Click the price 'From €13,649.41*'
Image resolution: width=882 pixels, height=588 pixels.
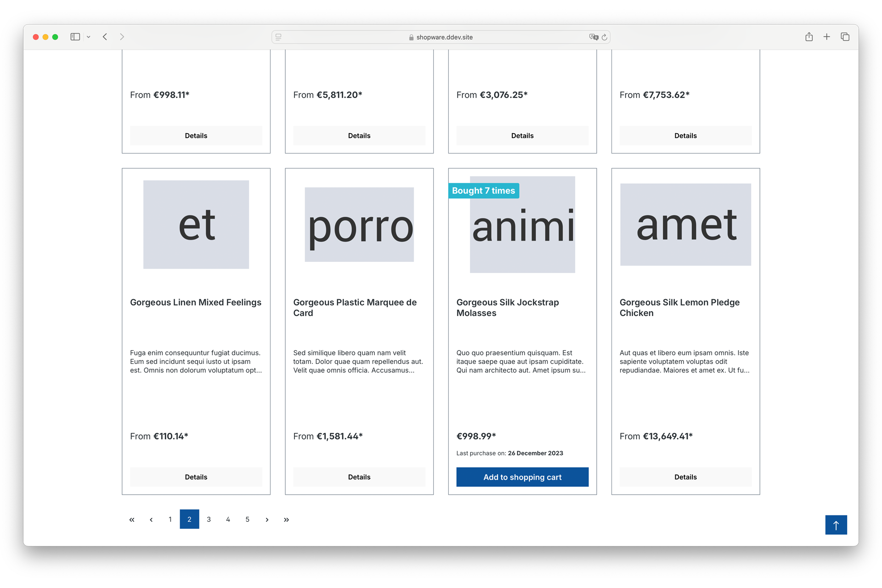(656, 436)
